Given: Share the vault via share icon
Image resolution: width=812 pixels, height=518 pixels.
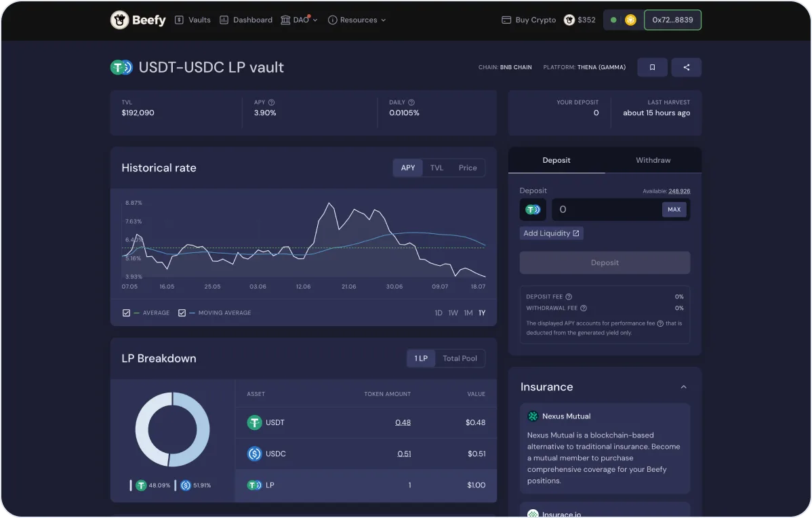Looking at the screenshot, I should tap(686, 67).
